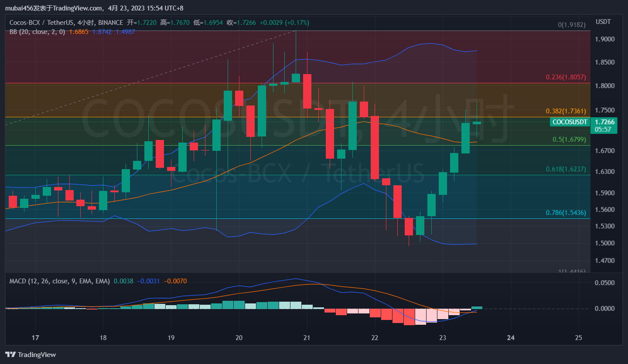Click the 1.6700 price axis label
This screenshot has width=628, height=364.
click(604, 151)
